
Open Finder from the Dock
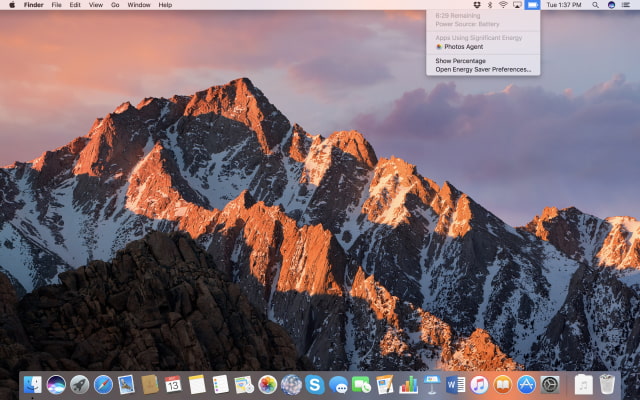[x=33, y=384]
